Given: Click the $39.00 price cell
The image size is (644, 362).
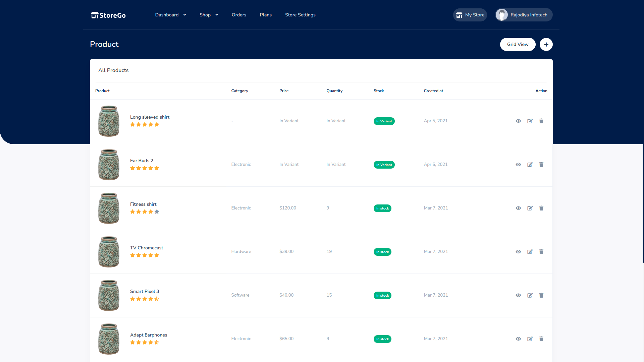Looking at the screenshot, I should tap(286, 251).
